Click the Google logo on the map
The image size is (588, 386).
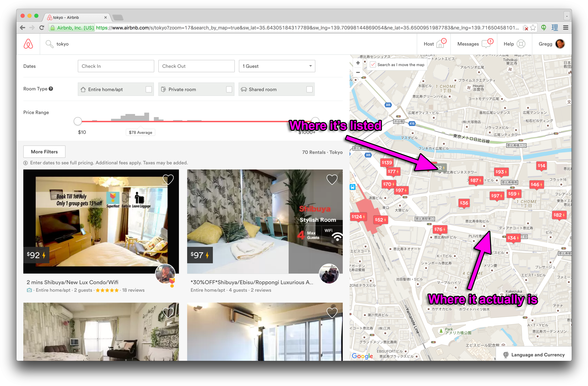point(362,356)
